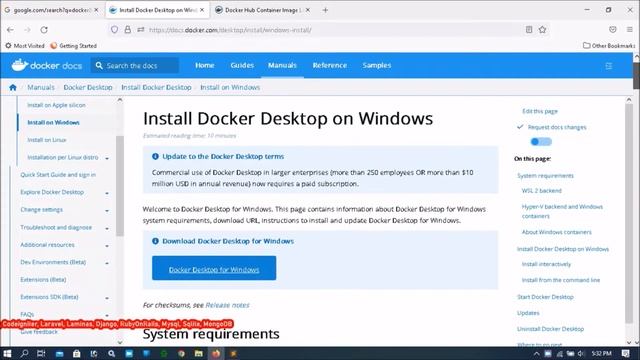Click Request docs changes link
The height and width of the screenshot is (360, 640).
point(557,127)
